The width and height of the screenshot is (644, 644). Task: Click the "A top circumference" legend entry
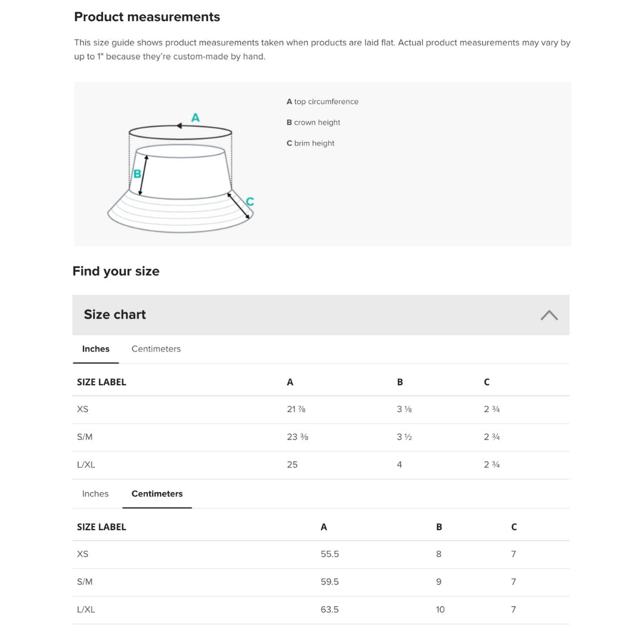pos(322,102)
